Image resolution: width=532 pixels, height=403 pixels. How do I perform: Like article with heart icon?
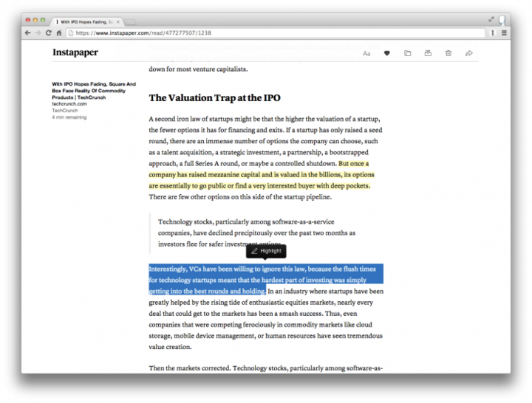(x=386, y=53)
